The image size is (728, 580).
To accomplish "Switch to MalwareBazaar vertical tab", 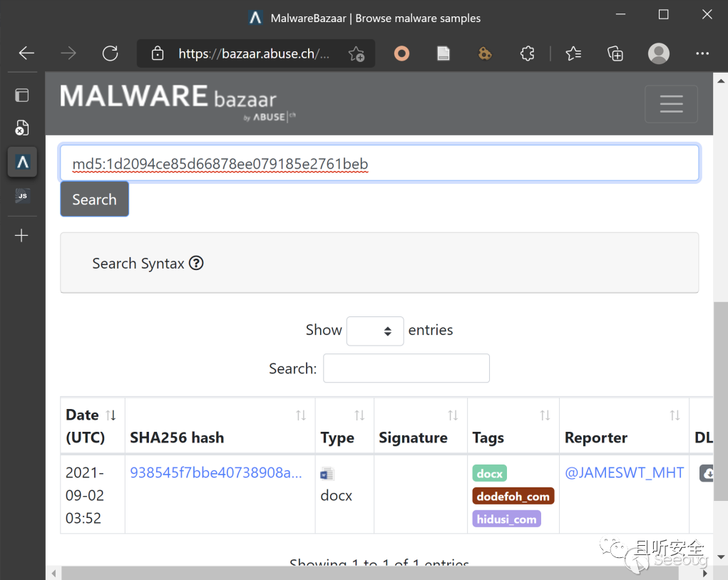I will click(22, 162).
